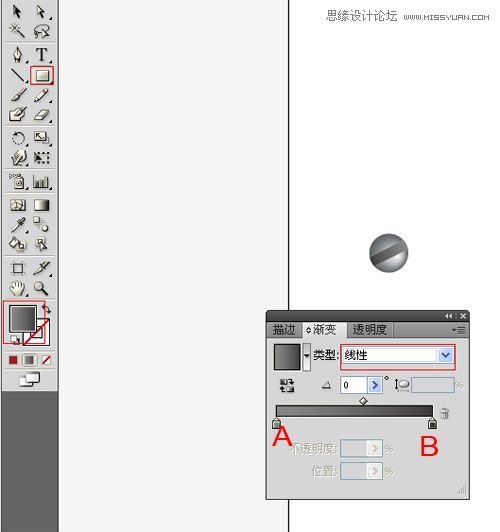Click the Fill color box in toolbox
This screenshot has height=532, width=500.
[x=22, y=318]
